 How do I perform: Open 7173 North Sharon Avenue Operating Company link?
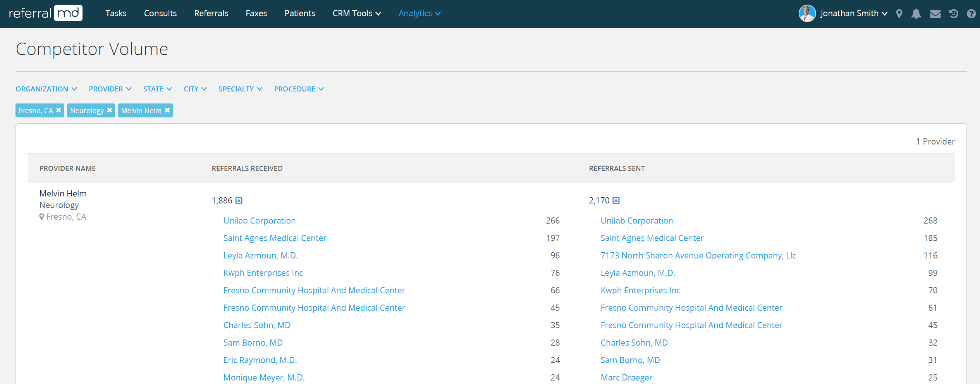tap(698, 255)
